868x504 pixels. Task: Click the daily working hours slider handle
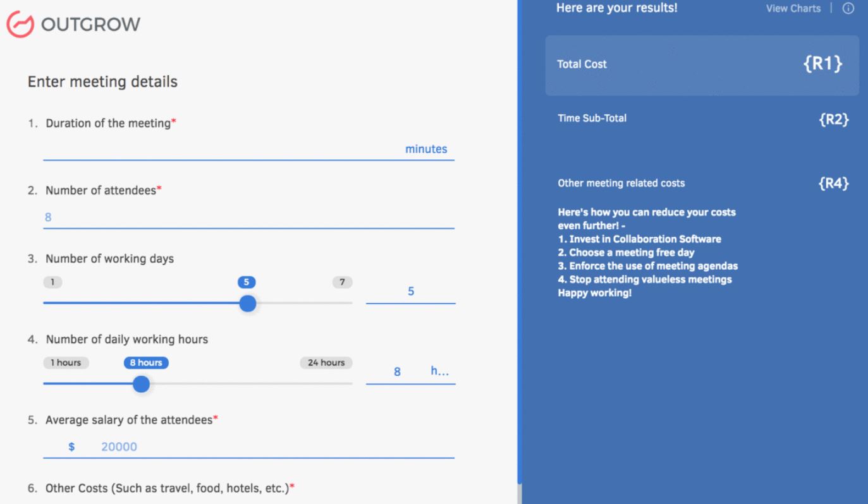click(x=142, y=383)
